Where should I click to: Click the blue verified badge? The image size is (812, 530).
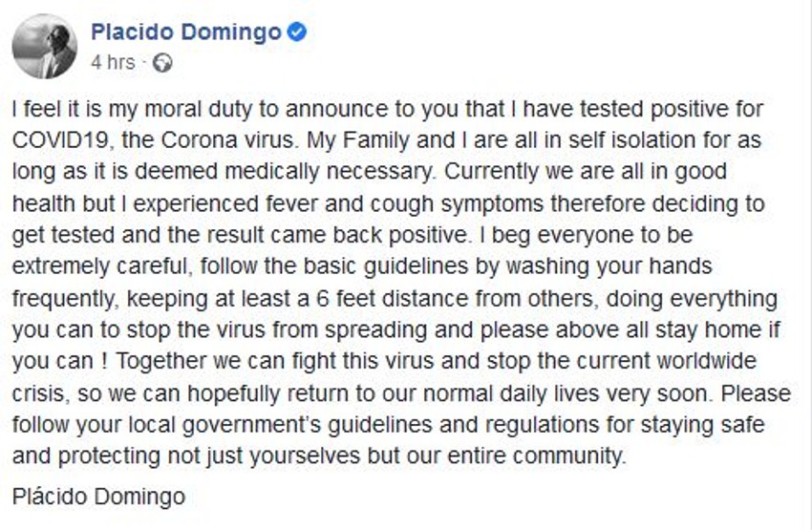click(x=297, y=32)
